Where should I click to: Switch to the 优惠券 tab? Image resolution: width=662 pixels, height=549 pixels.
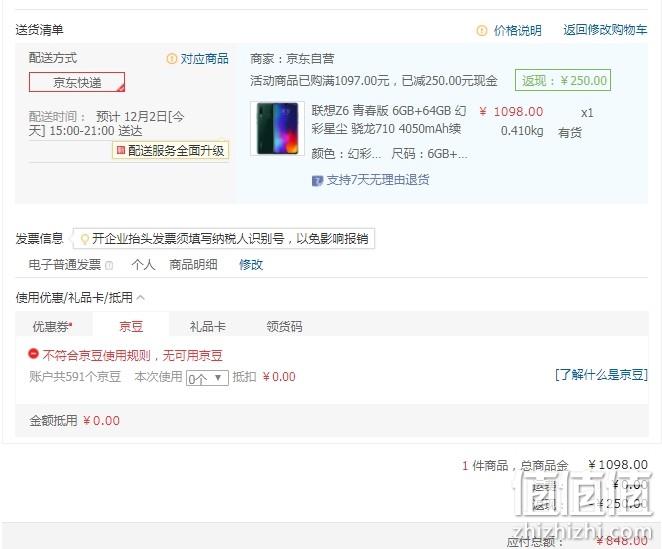[53, 326]
